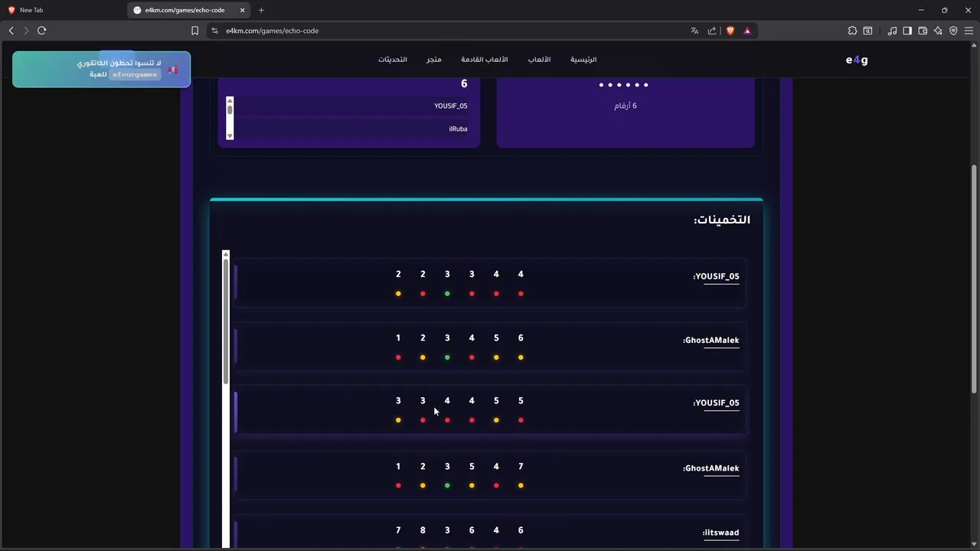Image resolution: width=980 pixels, height=551 pixels.
Task: Click the Brave VPN shield icon
Action: click(953, 31)
